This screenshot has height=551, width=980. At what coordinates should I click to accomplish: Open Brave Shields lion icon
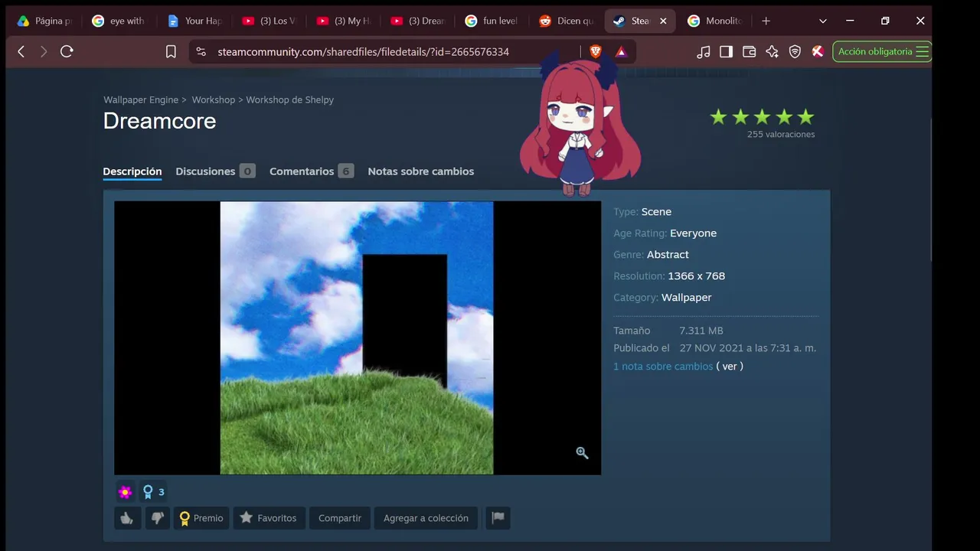click(x=596, y=51)
